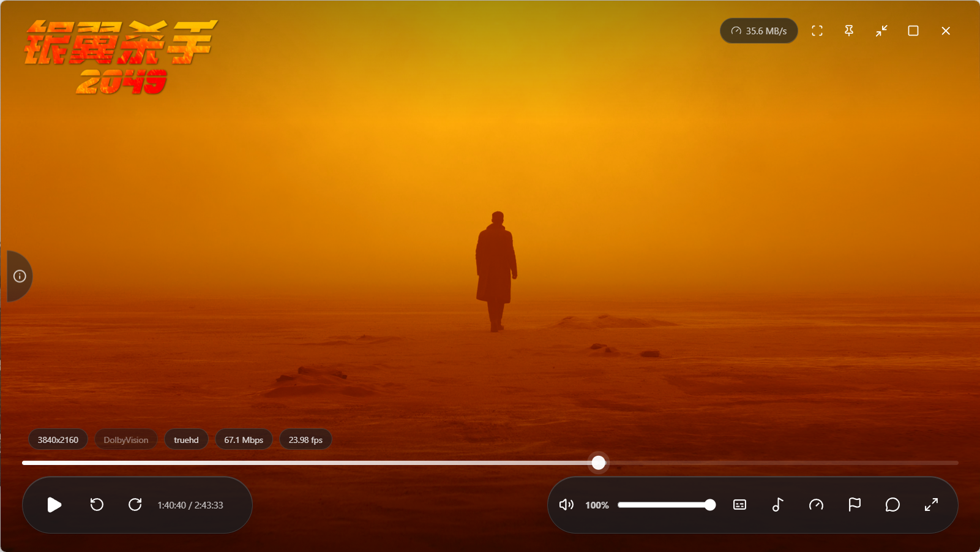Toggle the pin window on top icon
980x552 pixels.
(849, 31)
